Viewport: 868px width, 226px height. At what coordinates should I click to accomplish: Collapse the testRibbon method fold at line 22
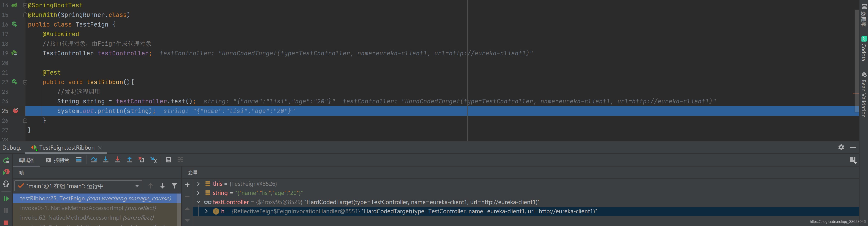[25, 82]
